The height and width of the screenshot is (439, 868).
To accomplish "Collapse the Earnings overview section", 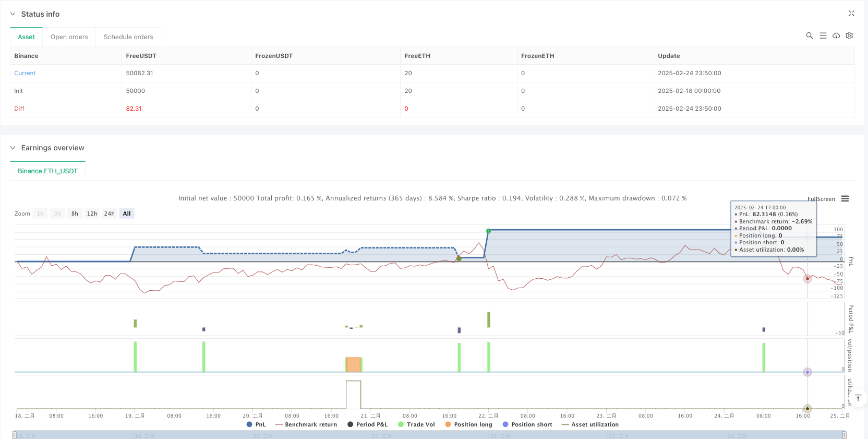I will click(13, 148).
